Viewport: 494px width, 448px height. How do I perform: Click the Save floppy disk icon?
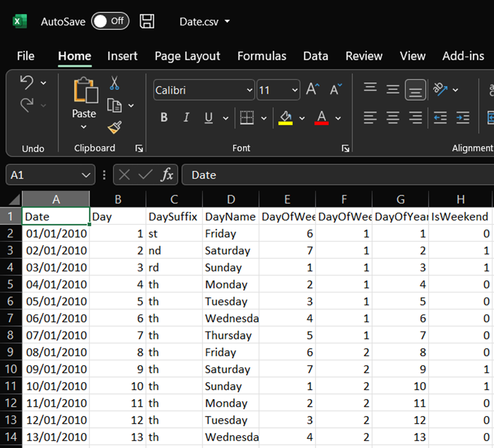[147, 21]
